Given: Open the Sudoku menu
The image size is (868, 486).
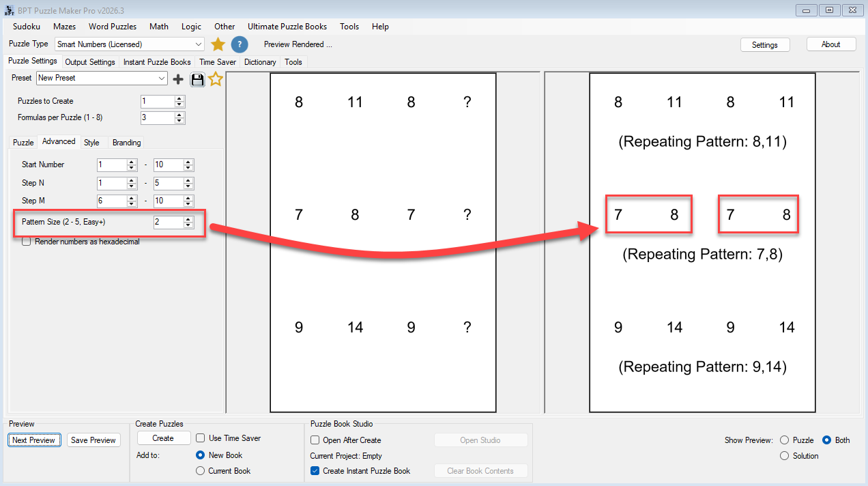Looking at the screenshot, I should coord(27,27).
